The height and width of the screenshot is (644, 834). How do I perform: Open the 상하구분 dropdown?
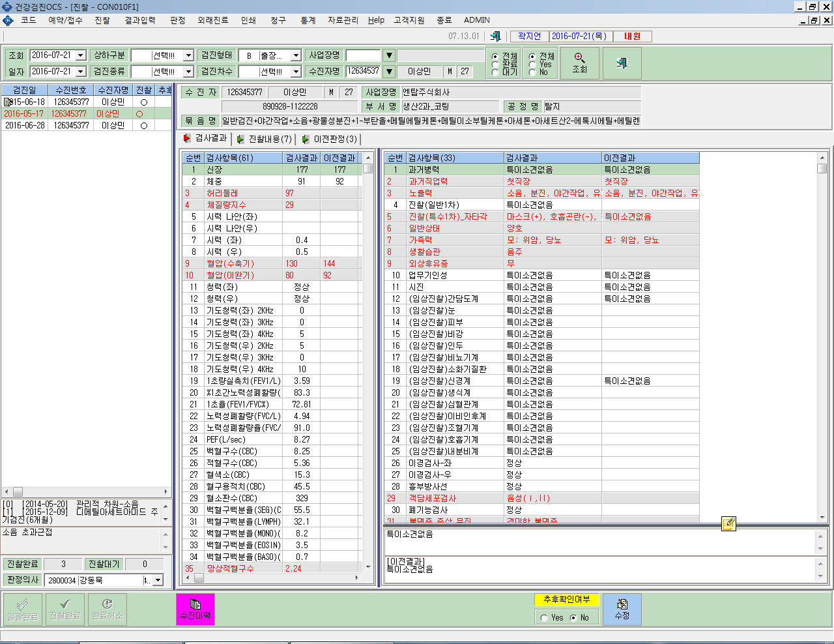point(188,55)
